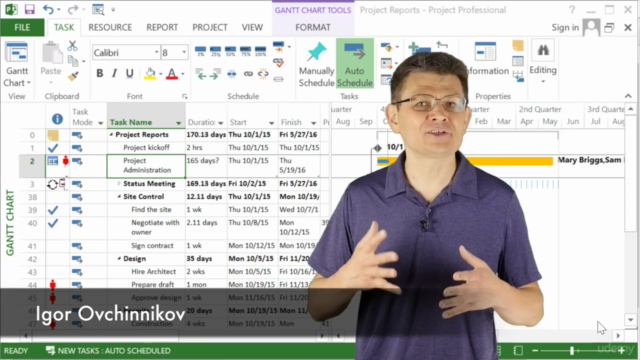The width and height of the screenshot is (640, 360).
Task: Open Finish column filter dropdown
Action: [313, 123]
